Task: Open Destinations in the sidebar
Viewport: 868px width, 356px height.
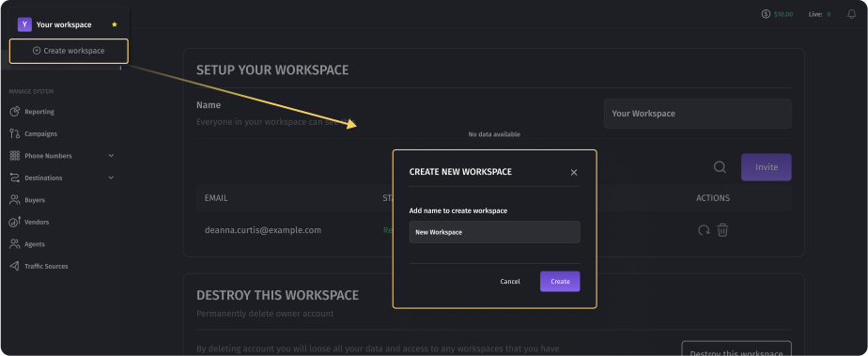Action: click(43, 178)
